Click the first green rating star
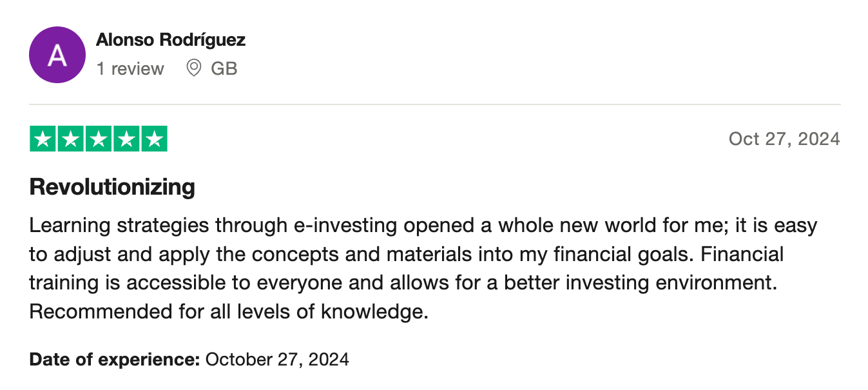Image resolution: width=868 pixels, height=390 pixels. pos(43,139)
